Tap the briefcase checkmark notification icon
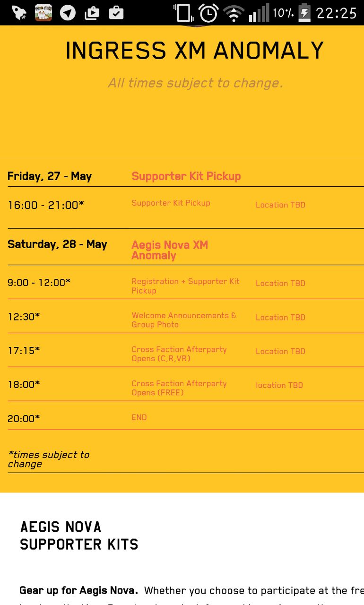364x605 pixels. 116,13
